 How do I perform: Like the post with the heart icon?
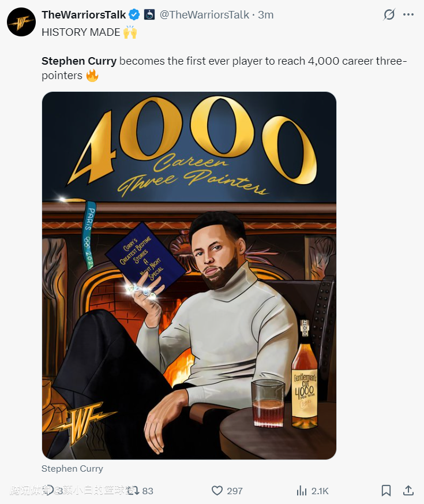pyautogui.click(x=217, y=490)
